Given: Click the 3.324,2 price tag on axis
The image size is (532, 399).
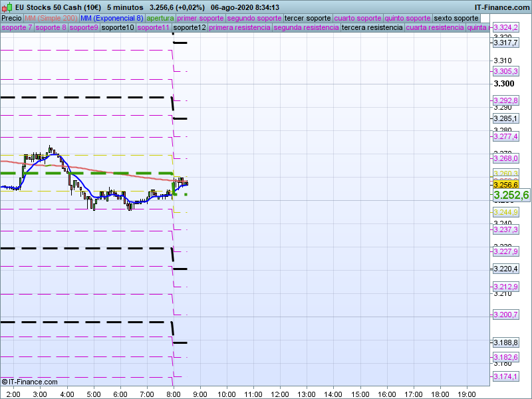Looking at the screenshot, I should [x=505, y=28].
